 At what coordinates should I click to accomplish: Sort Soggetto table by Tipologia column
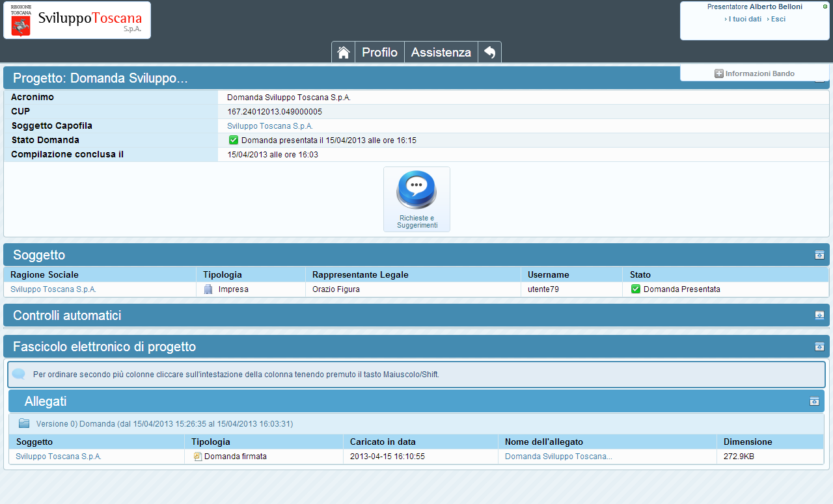pyautogui.click(x=251, y=274)
